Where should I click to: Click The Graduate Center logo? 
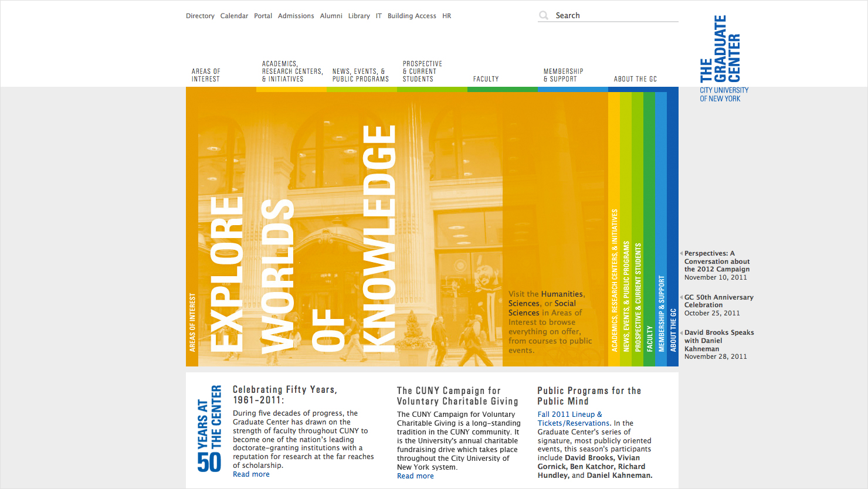click(x=723, y=58)
